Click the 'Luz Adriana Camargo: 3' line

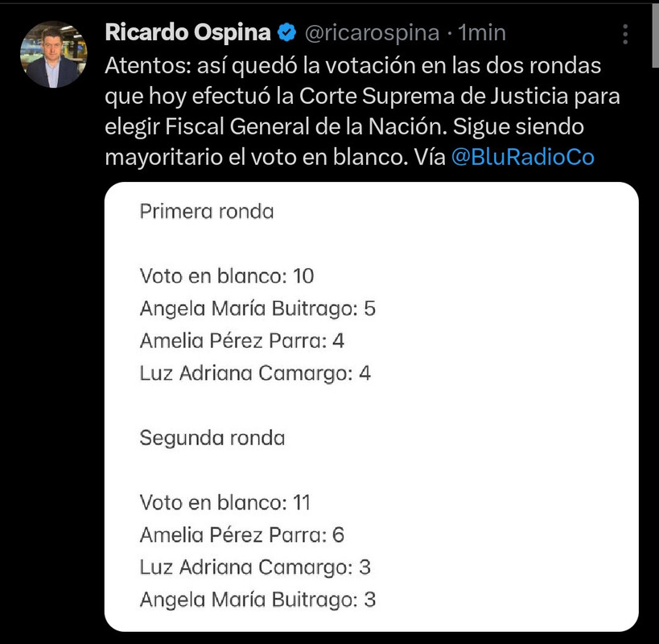tap(255, 568)
